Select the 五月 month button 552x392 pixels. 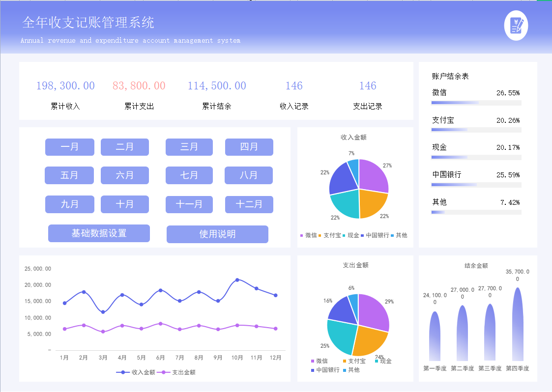(69, 175)
